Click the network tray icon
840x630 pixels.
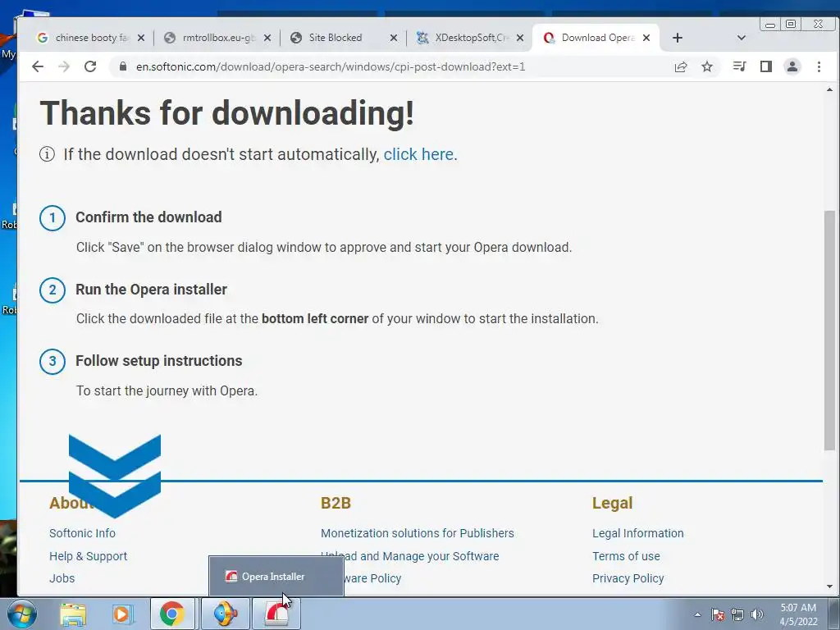[737, 614]
